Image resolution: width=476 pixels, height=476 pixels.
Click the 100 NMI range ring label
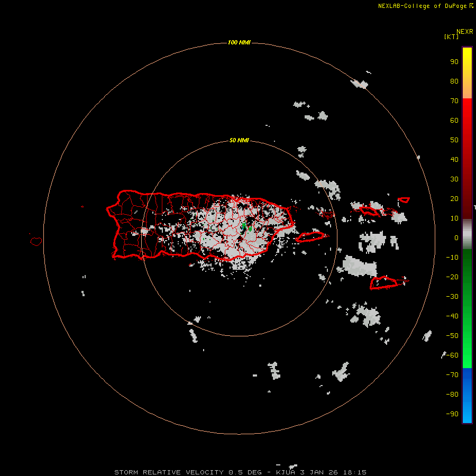coord(239,42)
